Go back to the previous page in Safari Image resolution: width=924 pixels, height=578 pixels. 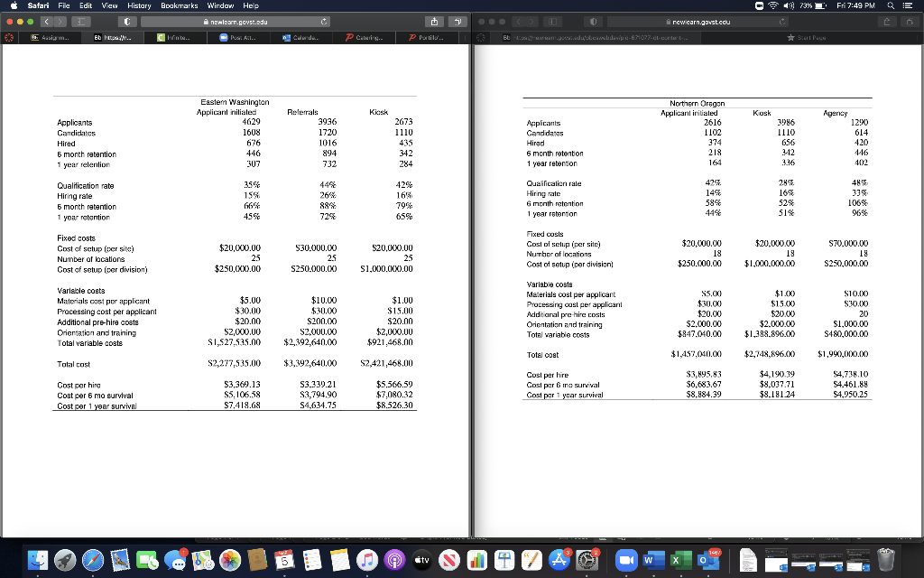(x=46, y=20)
